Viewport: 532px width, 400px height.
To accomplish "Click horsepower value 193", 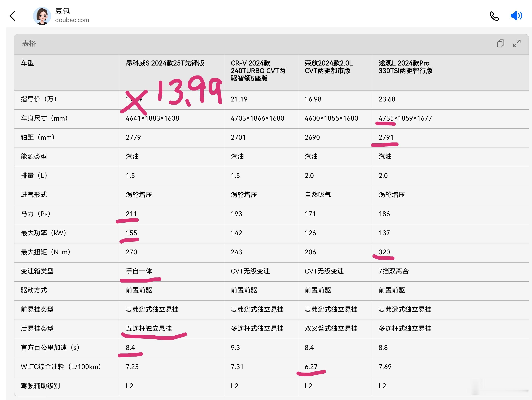I will (x=236, y=214).
